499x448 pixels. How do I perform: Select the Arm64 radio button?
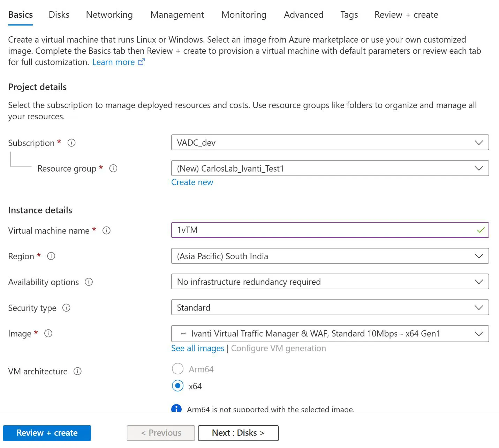178,369
